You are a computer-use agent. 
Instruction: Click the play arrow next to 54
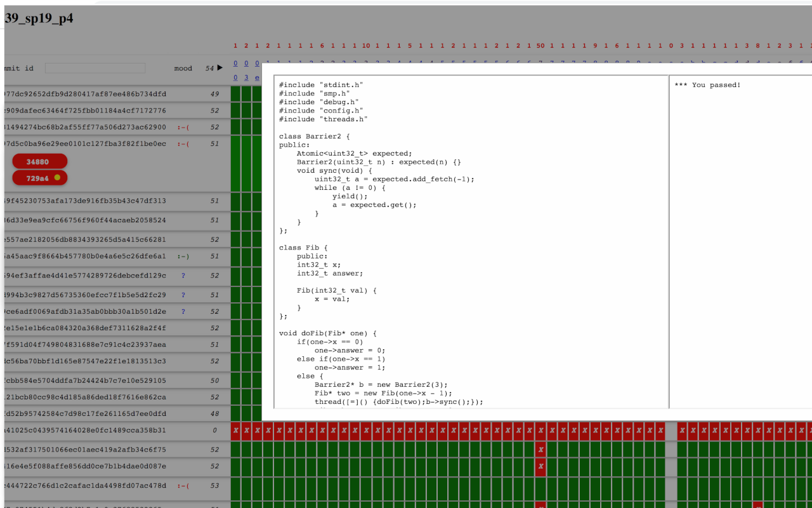point(220,68)
